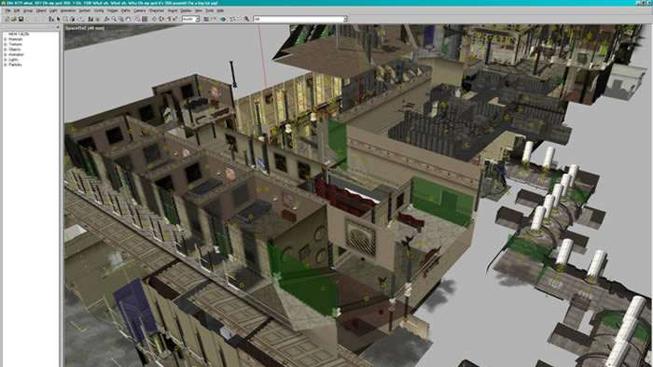The height and width of the screenshot is (367, 653).
Task: Expand the Textures tree node
Action: tap(5, 44)
